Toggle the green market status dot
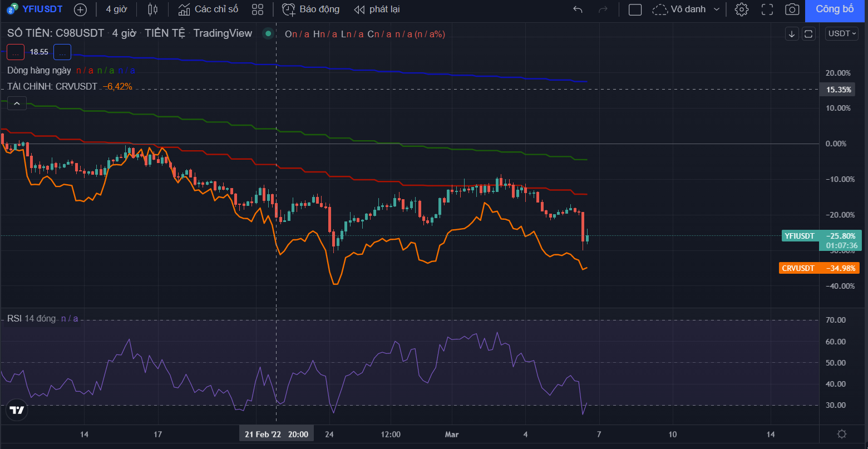 (x=268, y=34)
